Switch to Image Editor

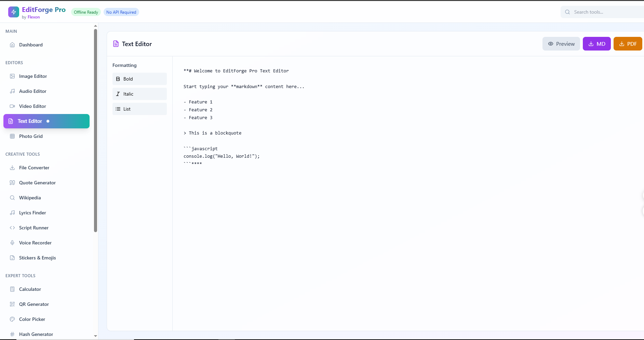[46, 76]
